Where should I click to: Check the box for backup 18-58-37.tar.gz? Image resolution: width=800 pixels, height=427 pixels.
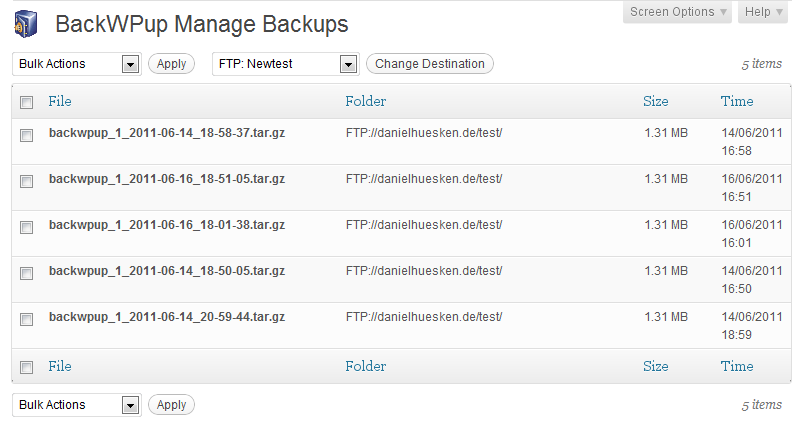tap(27, 135)
